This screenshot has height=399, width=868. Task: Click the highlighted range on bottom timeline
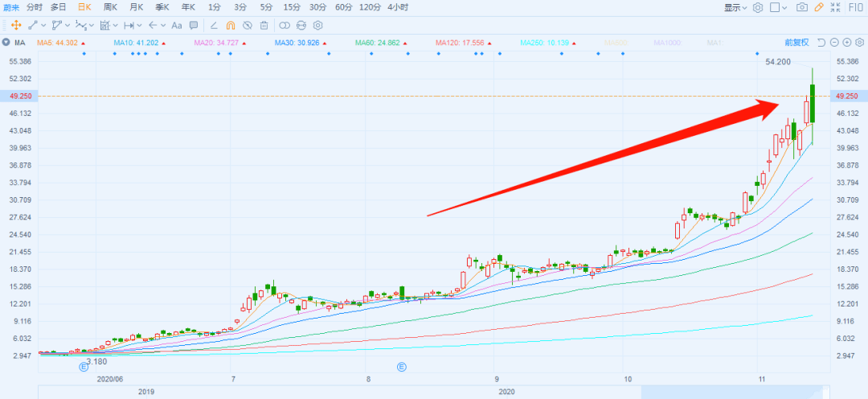pos(733,392)
